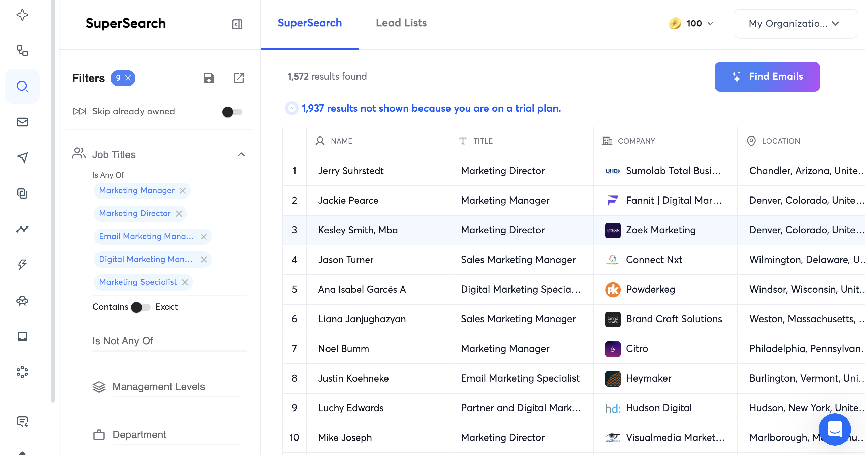Viewport: 868px width, 455px height.
Task: Switch to the Lead Lists tab
Action: 401,23
